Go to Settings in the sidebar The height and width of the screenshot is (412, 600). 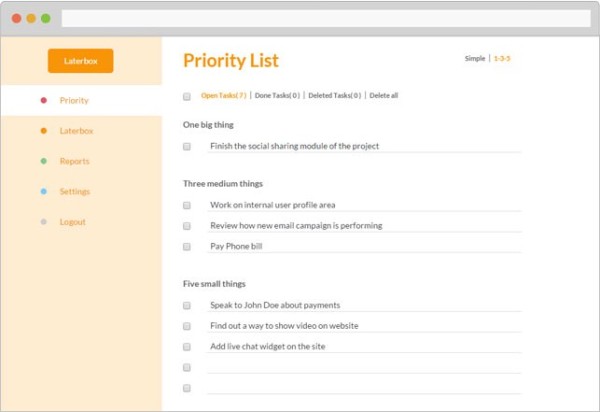point(74,191)
